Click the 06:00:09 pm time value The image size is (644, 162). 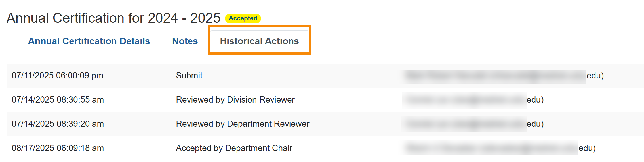click(80, 76)
